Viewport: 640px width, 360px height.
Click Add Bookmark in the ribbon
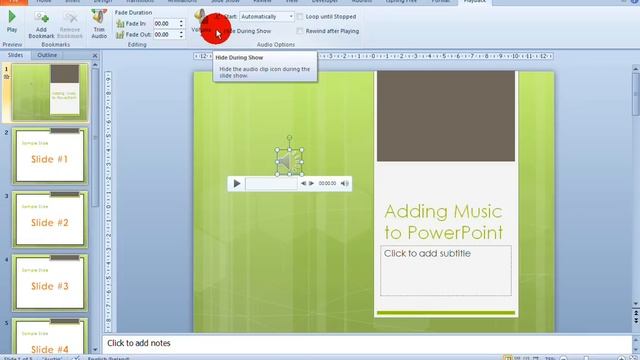pos(41,25)
